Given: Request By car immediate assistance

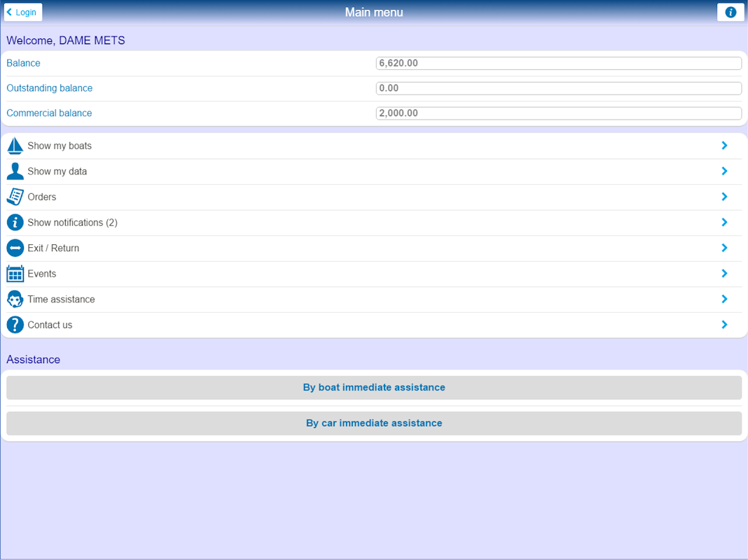Looking at the screenshot, I should click(x=374, y=423).
